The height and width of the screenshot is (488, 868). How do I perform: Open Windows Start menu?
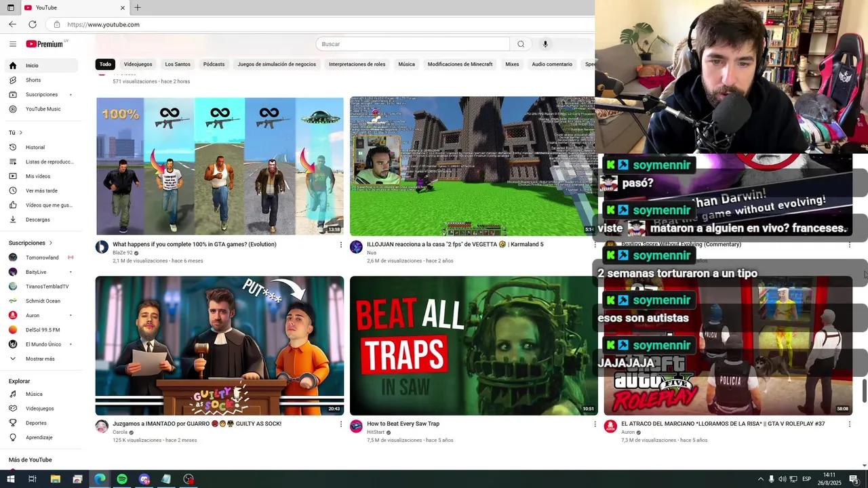point(10,479)
